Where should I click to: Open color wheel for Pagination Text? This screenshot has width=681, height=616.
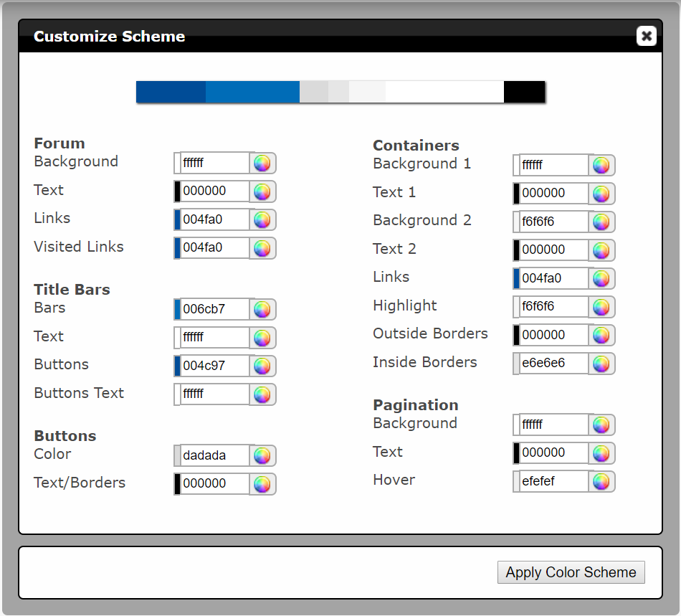click(601, 453)
